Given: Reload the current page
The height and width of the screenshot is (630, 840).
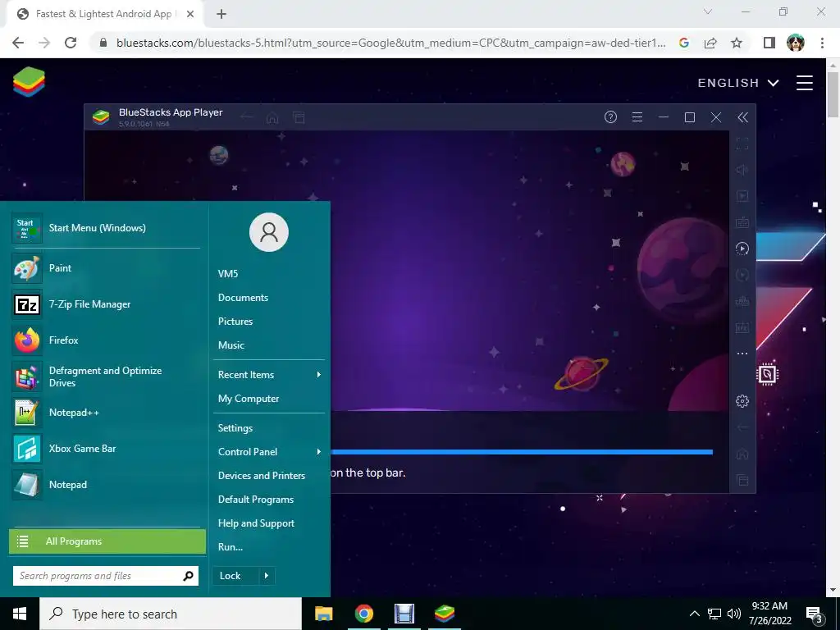Looking at the screenshot, I should click(71, 43).
